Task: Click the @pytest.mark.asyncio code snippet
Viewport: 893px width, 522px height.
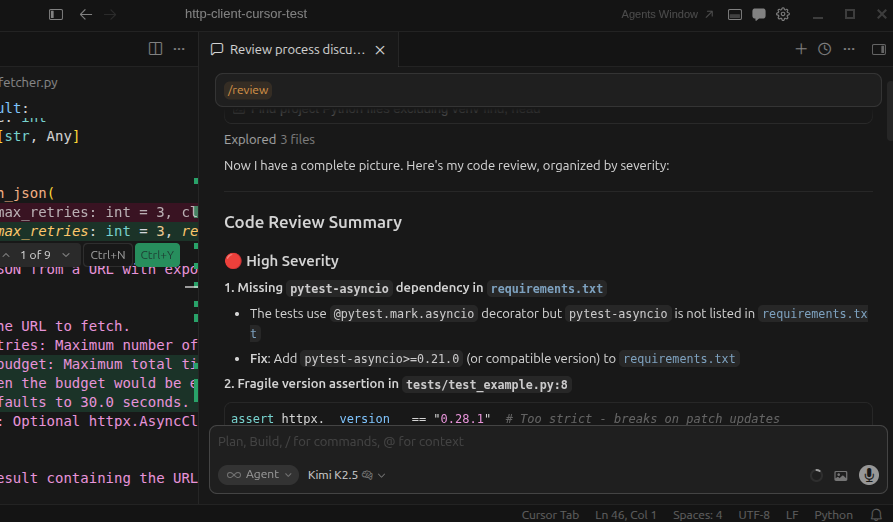Action: 403,314
